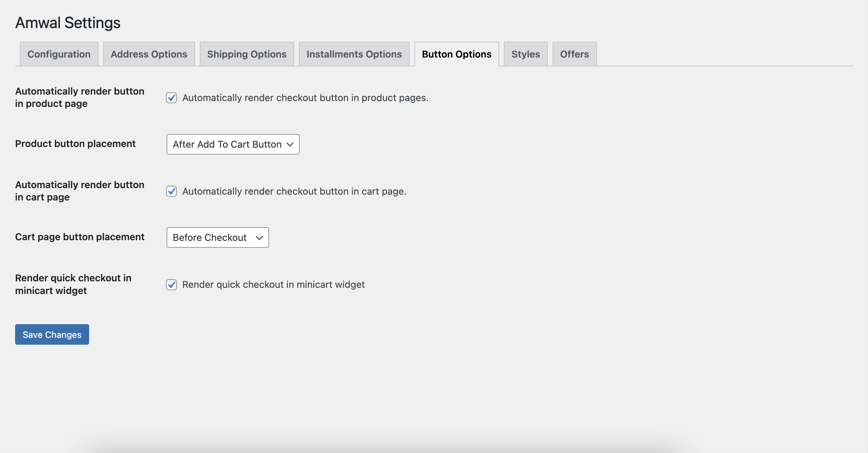Click the 'Product button placement' field label
868x453 pixels.
[75, 144]
